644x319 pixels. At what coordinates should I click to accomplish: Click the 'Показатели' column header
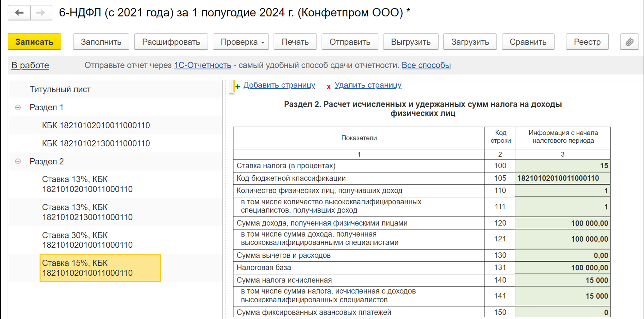[359, 138]
